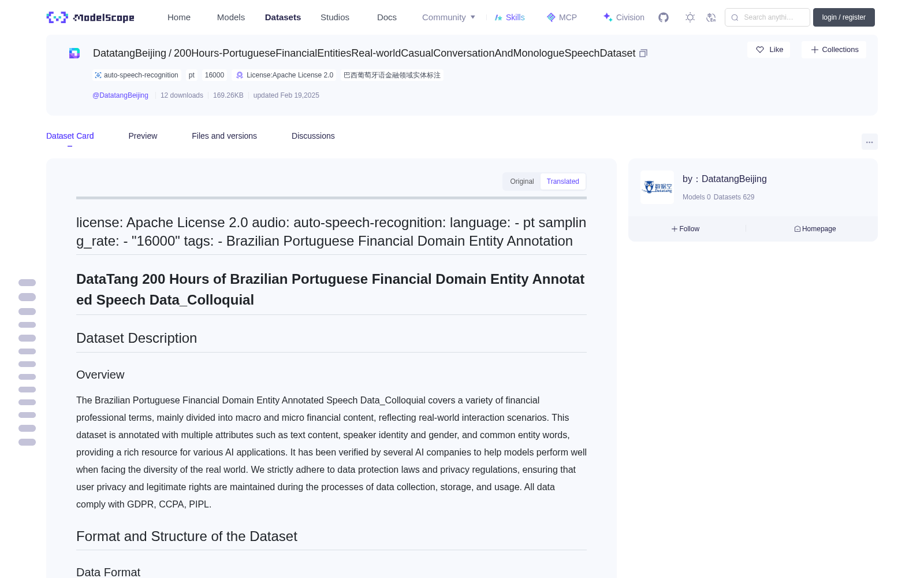924x578 pixels.
Task: Show the Original card text
Action: (522, 181)
